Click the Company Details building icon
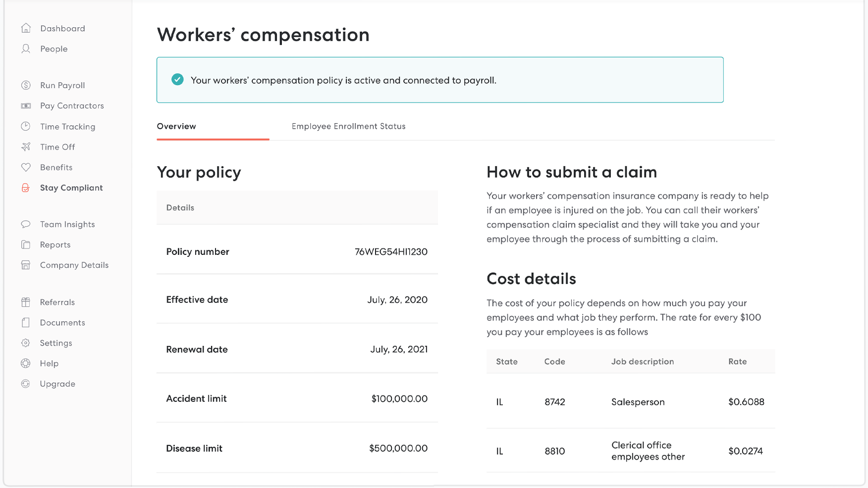868x488 pixels. click(27, 265)
